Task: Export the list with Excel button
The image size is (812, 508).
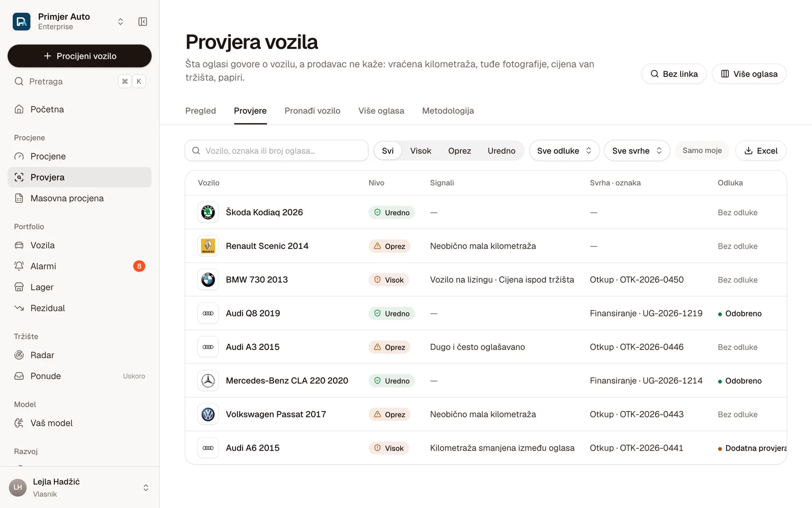Action: click(x=761, y=151)
